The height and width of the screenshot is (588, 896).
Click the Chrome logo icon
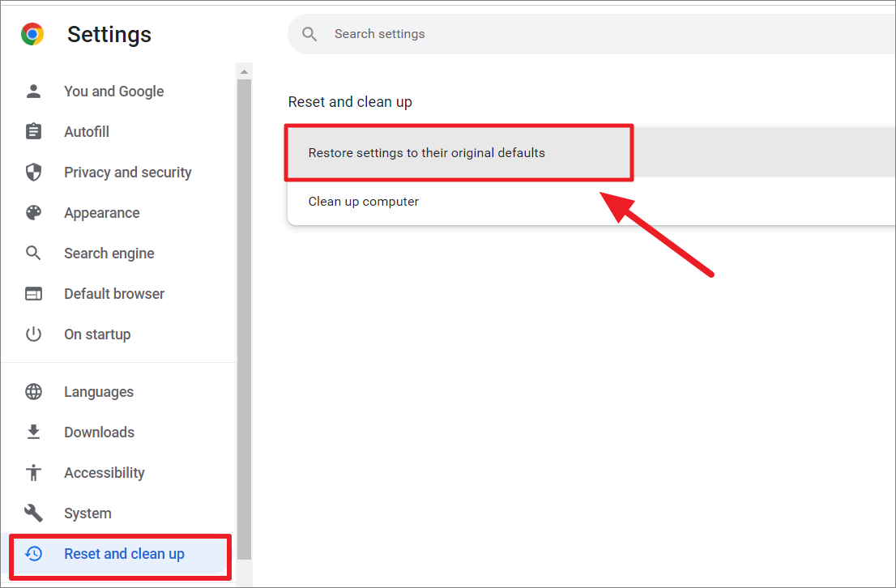coord(32,34)
